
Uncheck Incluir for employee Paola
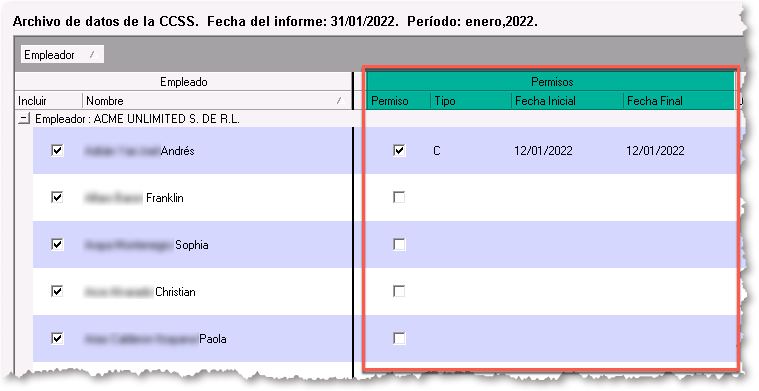57,338
